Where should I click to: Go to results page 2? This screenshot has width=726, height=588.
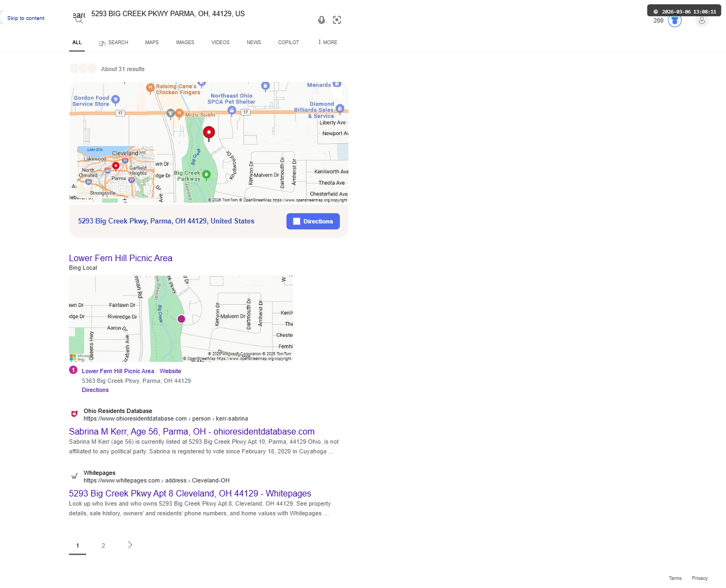(x=103, y=545)
